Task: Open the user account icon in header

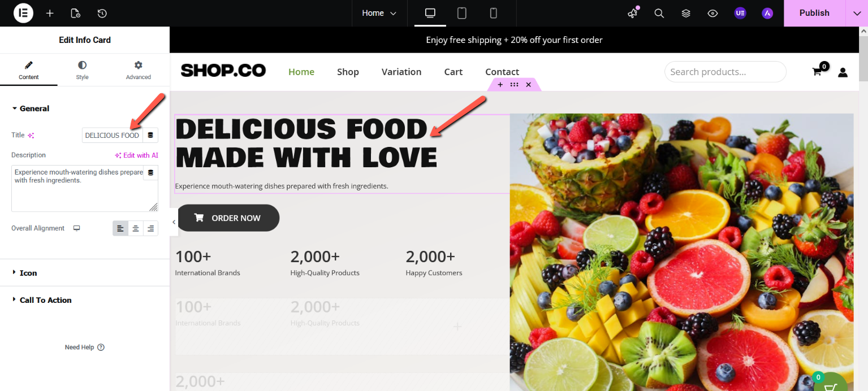Action: [843, 72]
